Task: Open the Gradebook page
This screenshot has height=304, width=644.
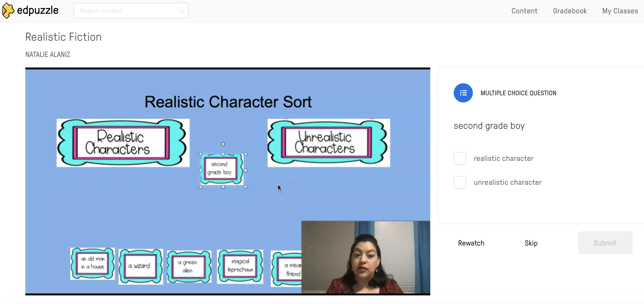Action: coord(569,11)
